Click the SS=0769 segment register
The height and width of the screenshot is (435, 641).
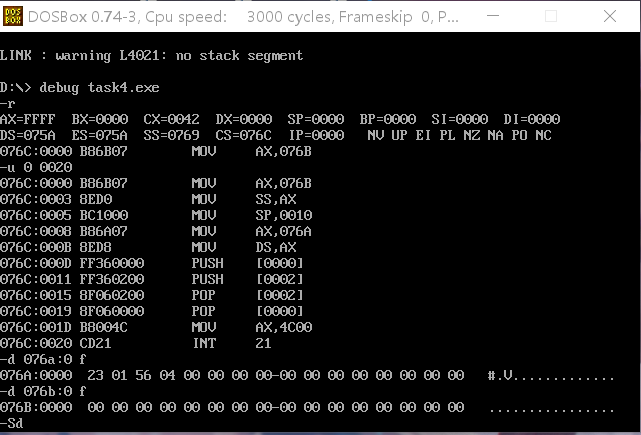coord(172,135)
